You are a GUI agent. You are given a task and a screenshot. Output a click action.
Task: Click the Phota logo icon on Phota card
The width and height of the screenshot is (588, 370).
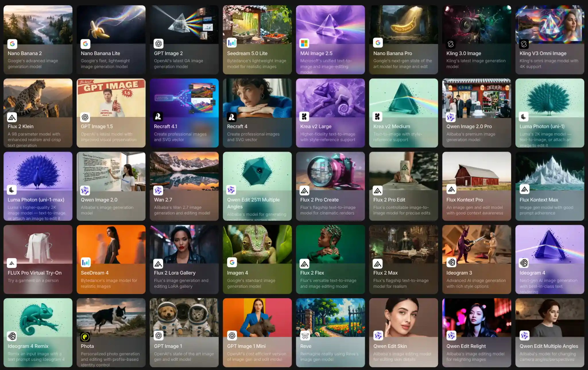click(x=85, y=337)
